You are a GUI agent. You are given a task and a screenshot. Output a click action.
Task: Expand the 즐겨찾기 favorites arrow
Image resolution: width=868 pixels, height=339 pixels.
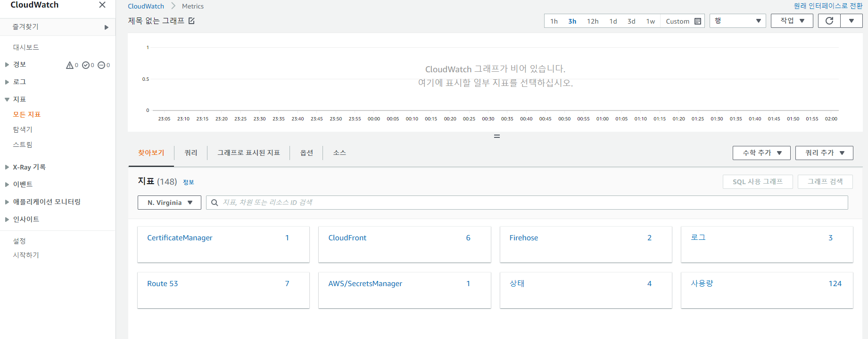pos(107,27)
